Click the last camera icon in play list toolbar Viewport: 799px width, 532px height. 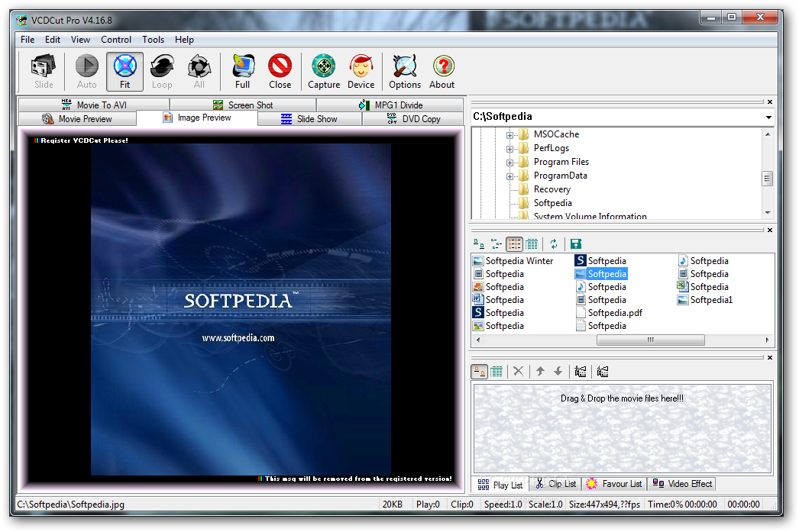click(x=603, y=372)
